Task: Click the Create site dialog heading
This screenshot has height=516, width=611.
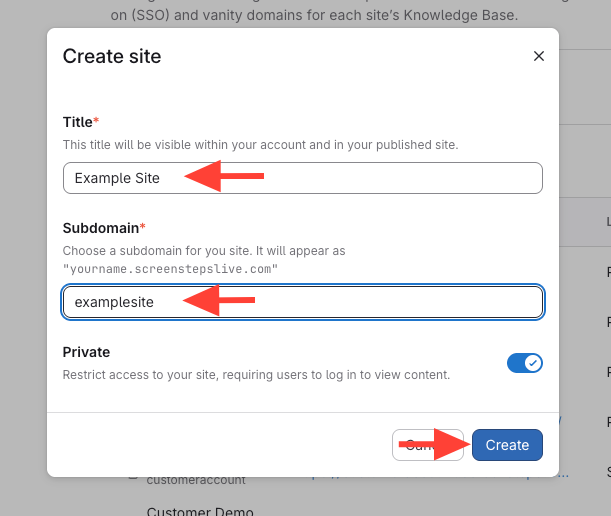Action: click(112, 56)
